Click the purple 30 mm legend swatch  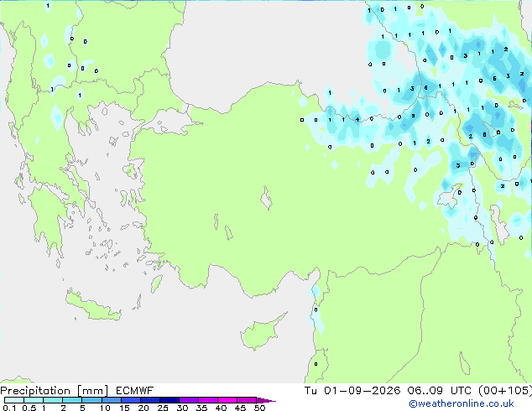coord(189,400)
